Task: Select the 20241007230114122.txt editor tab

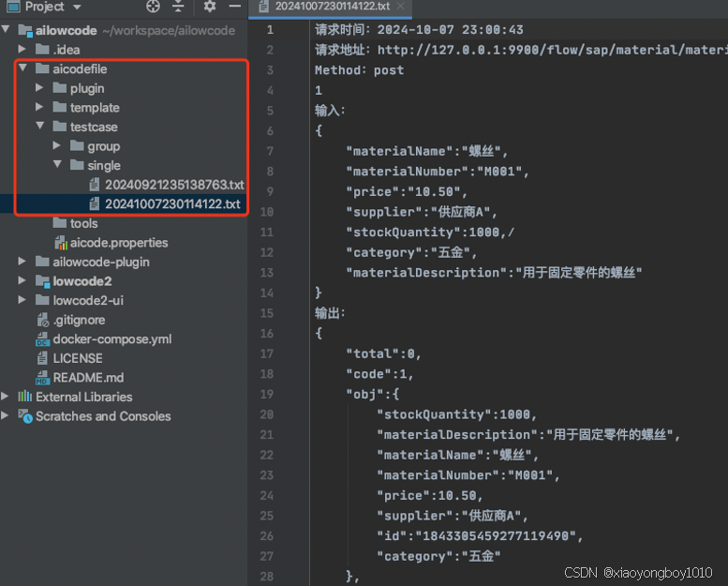Action: (330, 7)
